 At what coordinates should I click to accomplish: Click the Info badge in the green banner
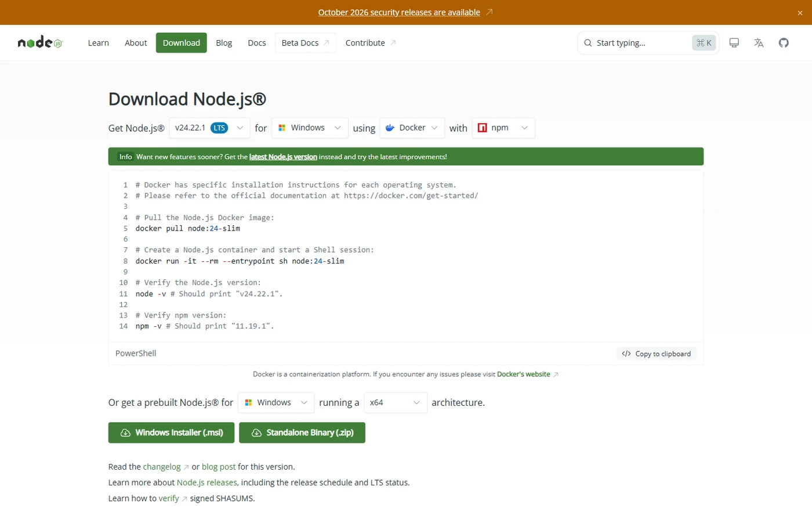coord(126,157)
